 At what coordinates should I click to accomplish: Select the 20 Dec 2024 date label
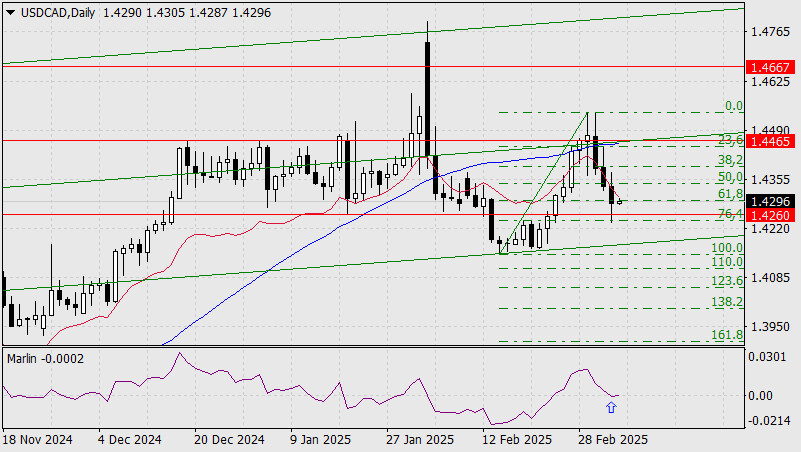tap(229, 440)
